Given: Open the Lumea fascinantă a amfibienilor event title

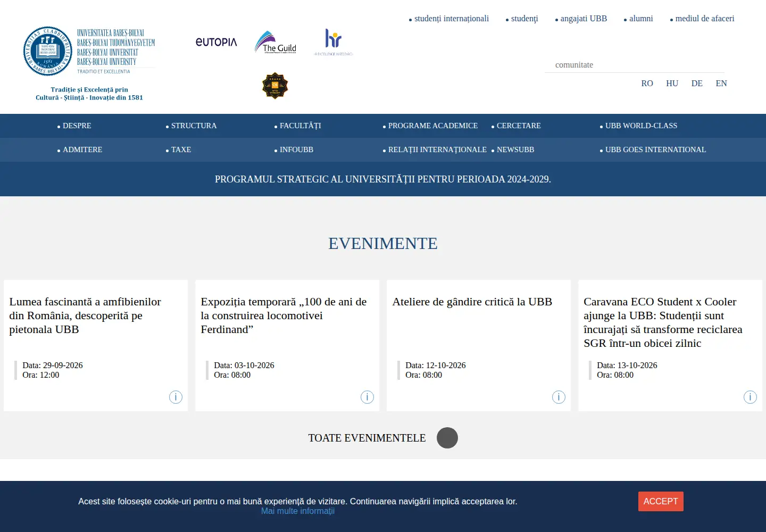Looking at the screenshot, I should point(85,315).
